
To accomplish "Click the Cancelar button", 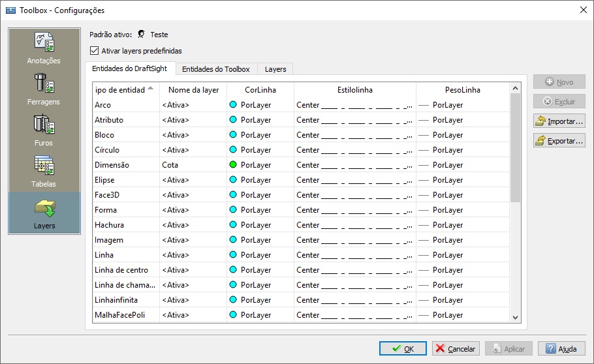I will click(x=456, y=348).
